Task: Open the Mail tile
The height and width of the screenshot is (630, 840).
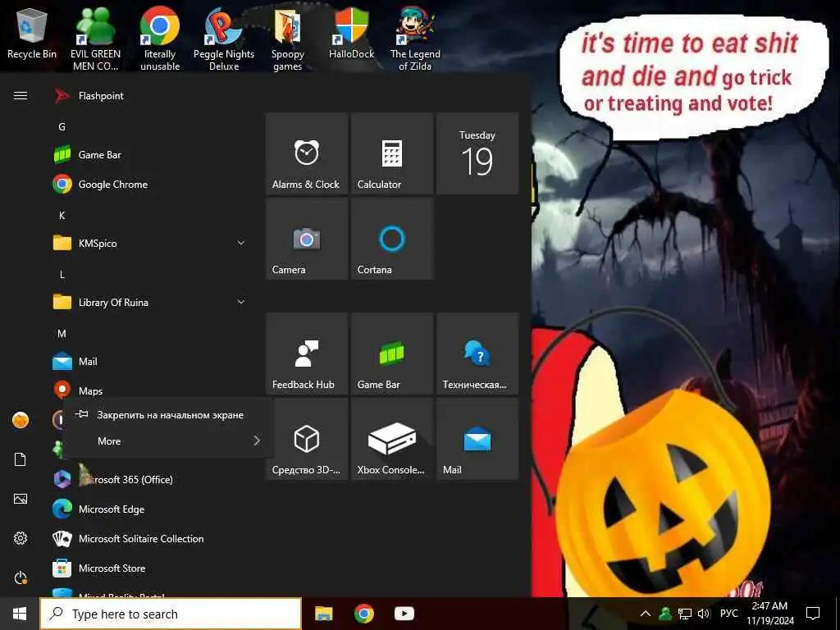Action: pos(477,439)
